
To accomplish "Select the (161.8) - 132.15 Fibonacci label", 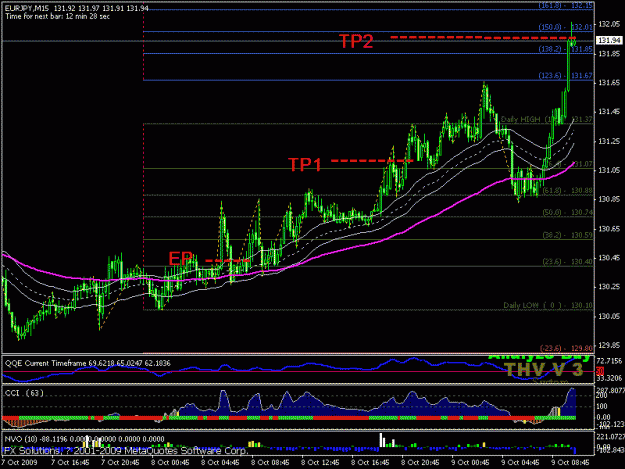I will tap(566, 5).
